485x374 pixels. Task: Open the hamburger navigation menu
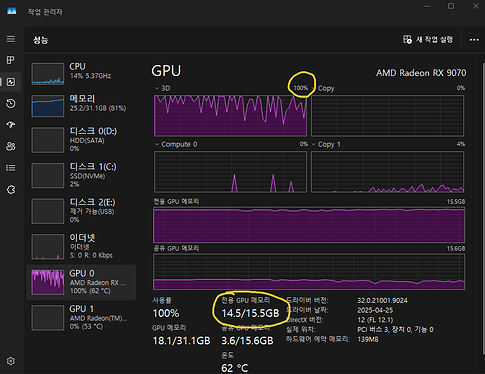click(11, 39)
